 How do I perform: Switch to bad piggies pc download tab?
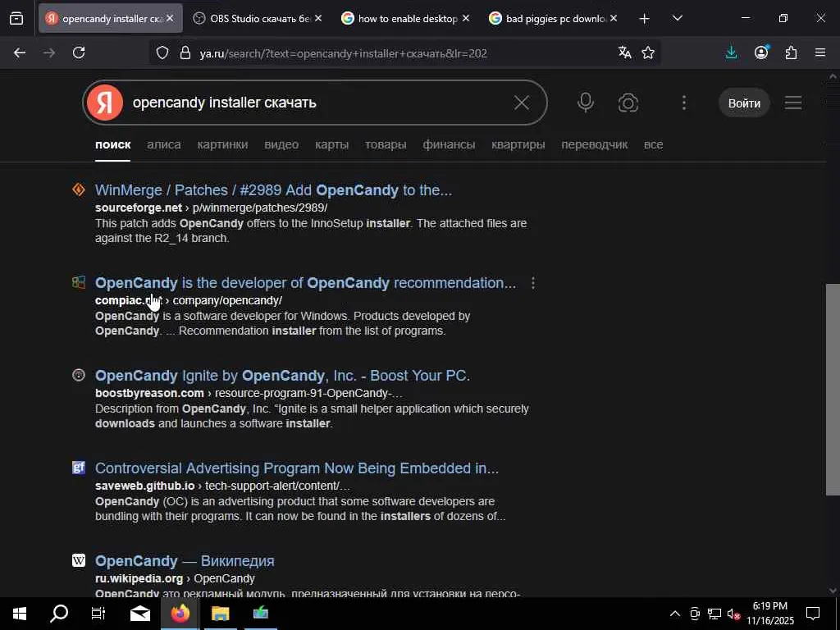pyautogui.click(x=554, y=18)
